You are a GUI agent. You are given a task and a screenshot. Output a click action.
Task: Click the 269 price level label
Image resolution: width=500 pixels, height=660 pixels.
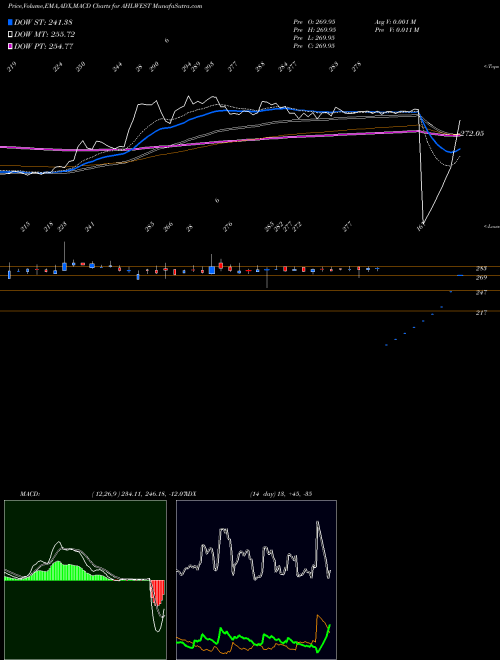481,277
